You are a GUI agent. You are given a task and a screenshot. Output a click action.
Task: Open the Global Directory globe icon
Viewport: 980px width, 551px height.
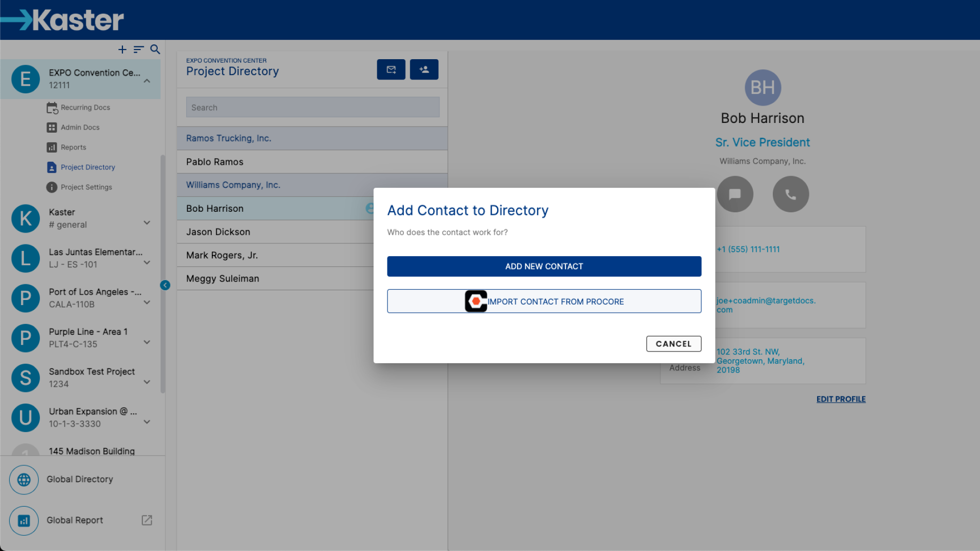tap(24, 480)
